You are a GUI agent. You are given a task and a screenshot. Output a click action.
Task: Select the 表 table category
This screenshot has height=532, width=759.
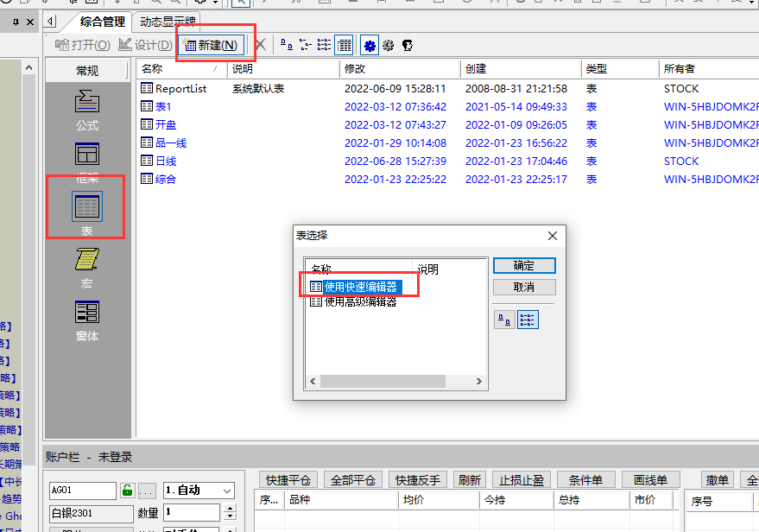tap(87, 213)
